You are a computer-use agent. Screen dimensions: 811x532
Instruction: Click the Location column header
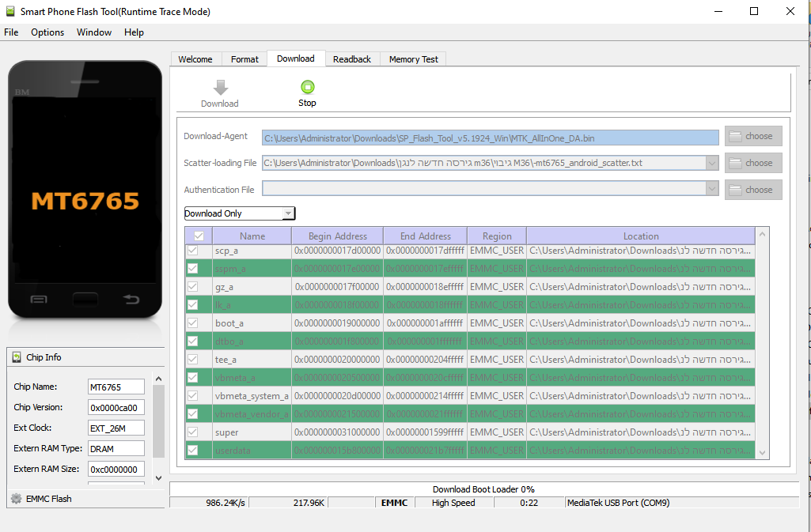640,236
